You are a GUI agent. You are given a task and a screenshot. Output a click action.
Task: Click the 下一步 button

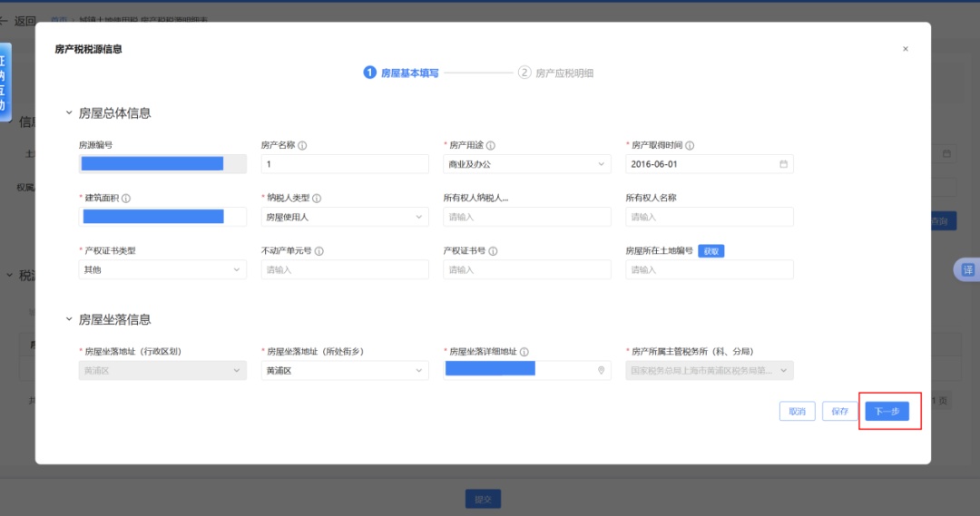(887, 411)
